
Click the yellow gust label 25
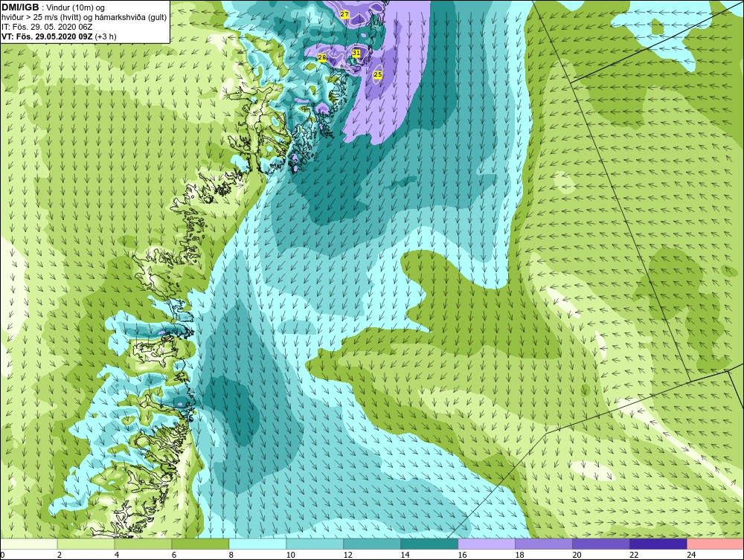tap(378, 74)
